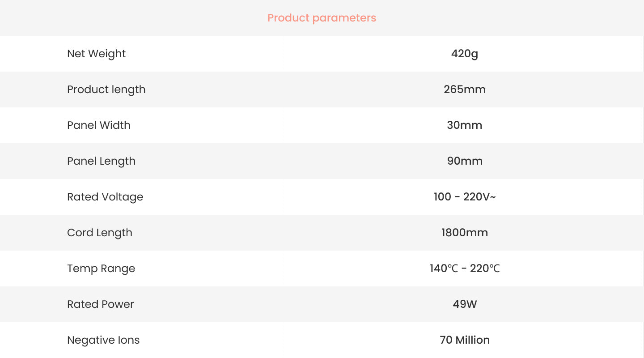Screen dimensions: 644x358
Task: Click the Rated Voltage table row
Action: click(x=322, y=197)
